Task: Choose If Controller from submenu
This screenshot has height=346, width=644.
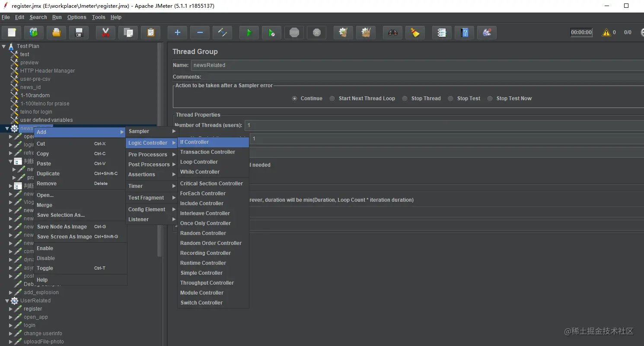Action: [213, 142]
